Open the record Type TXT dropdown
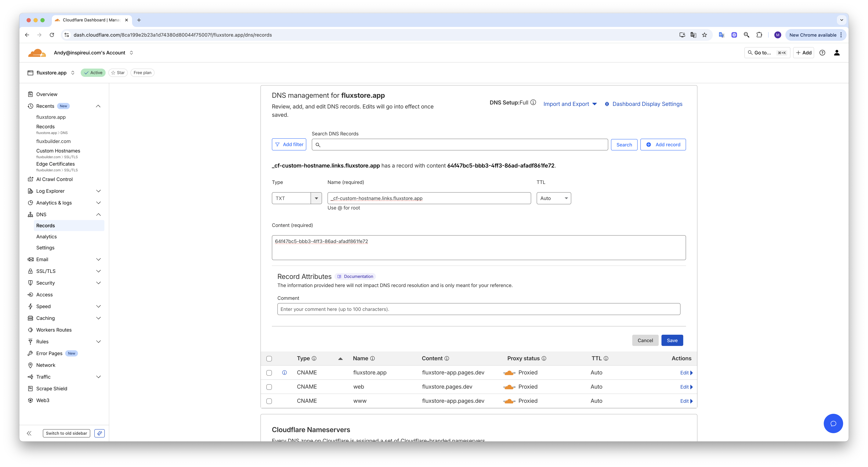The height and width of the screenshot is (467, 868). (x=297, y=198)
